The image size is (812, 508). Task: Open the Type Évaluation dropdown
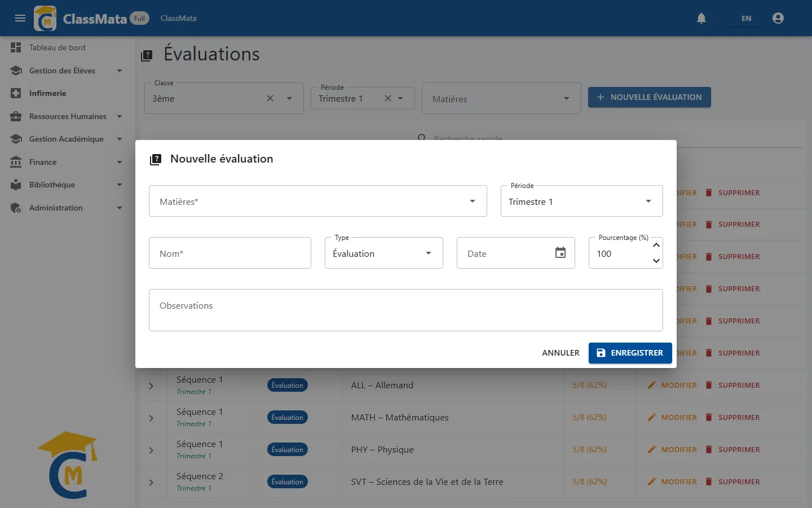click(x=384, y=253)
